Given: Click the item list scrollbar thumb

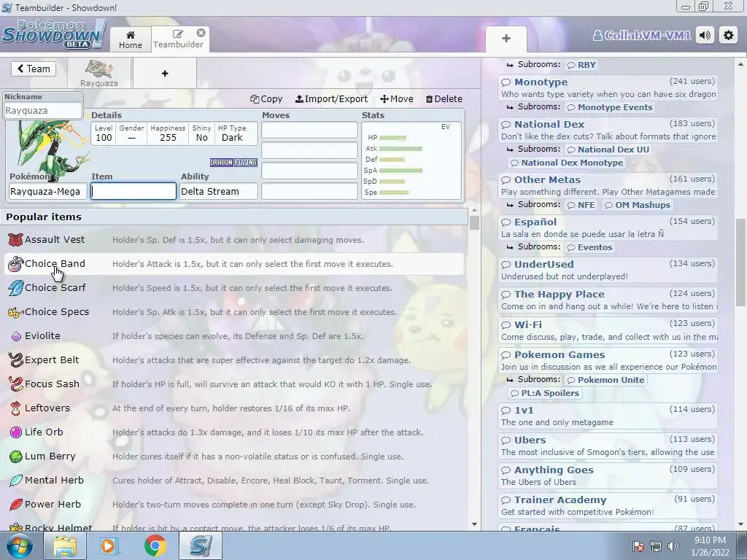Looking at the screenshot, I should click(474, 223).
